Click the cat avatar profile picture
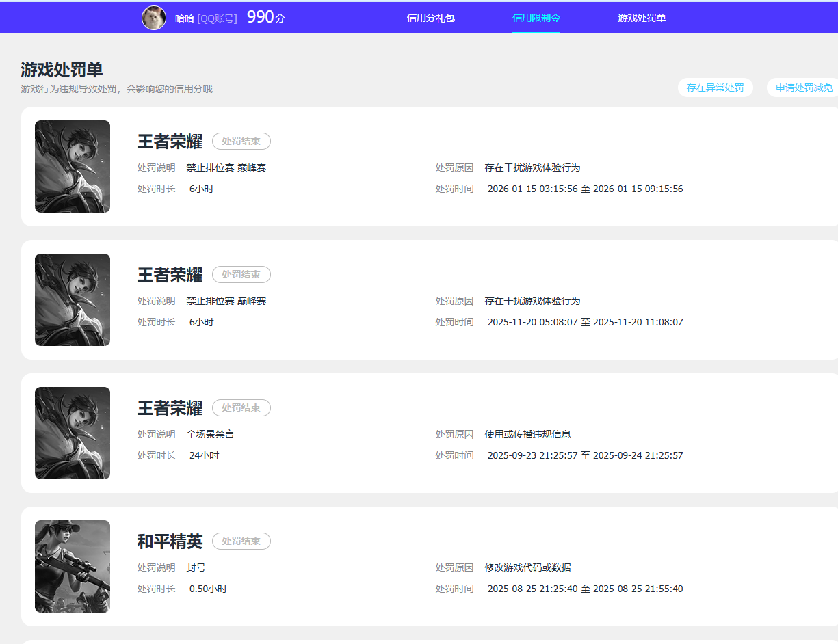The width and height of the screenshot is (838, 644). click(154, 18)
